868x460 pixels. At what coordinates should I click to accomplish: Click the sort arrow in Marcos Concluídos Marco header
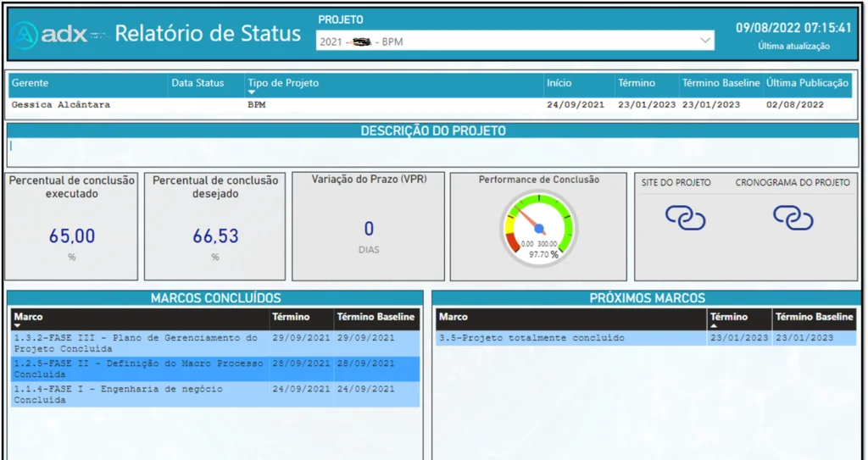(x=19, y=325)
